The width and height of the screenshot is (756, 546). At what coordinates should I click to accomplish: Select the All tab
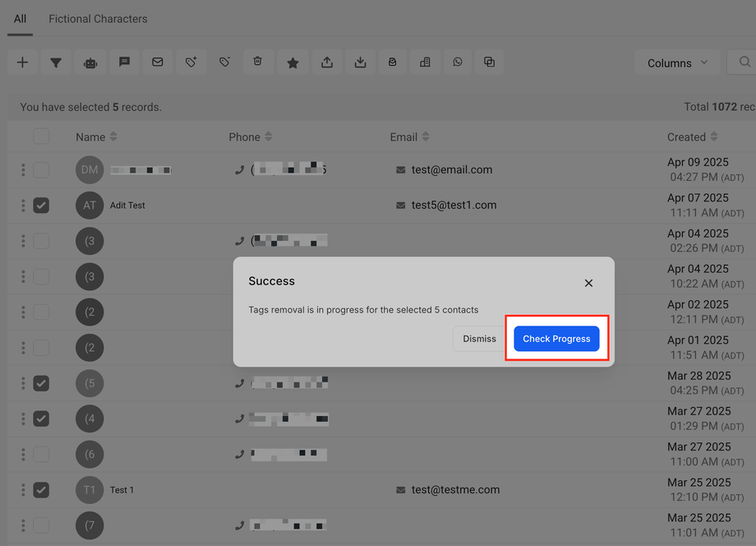point(20,18)
